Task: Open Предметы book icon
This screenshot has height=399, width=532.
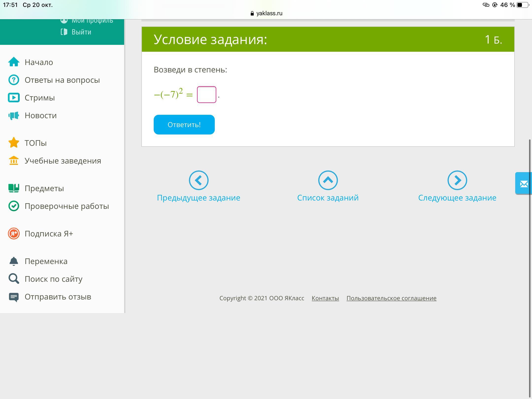Action: click(14, 188)
